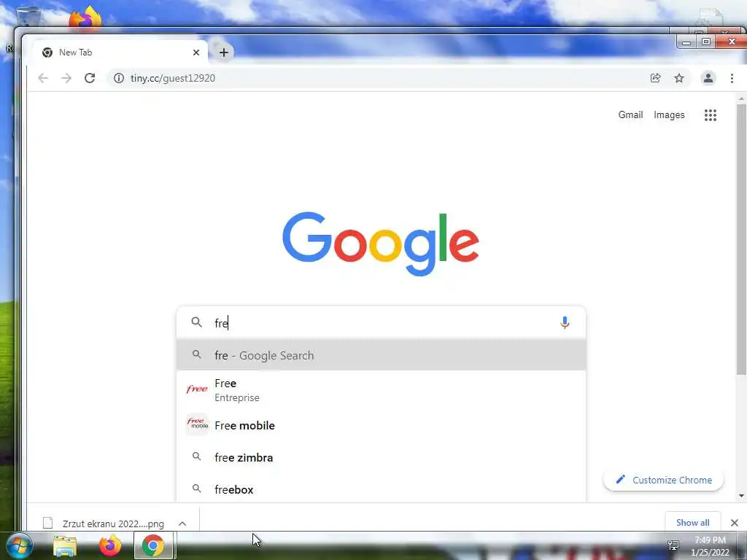Open the Chrome profile avatar
This screenshot has width=747, height=560.
(708, 78)
